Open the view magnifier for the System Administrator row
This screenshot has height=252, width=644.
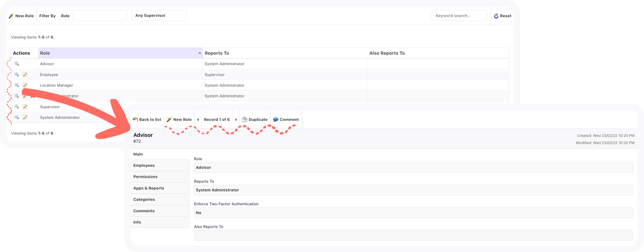[x=17, y=117]
